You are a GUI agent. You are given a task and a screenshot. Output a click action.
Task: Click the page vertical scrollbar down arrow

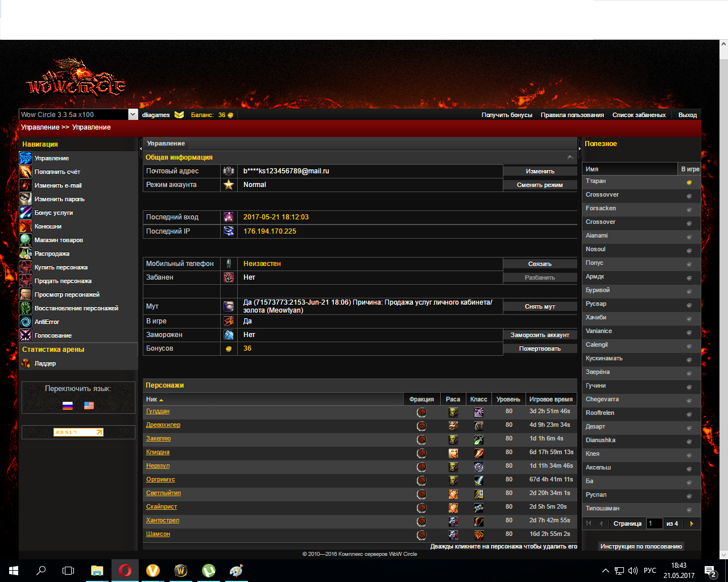[x=723, y=555]
